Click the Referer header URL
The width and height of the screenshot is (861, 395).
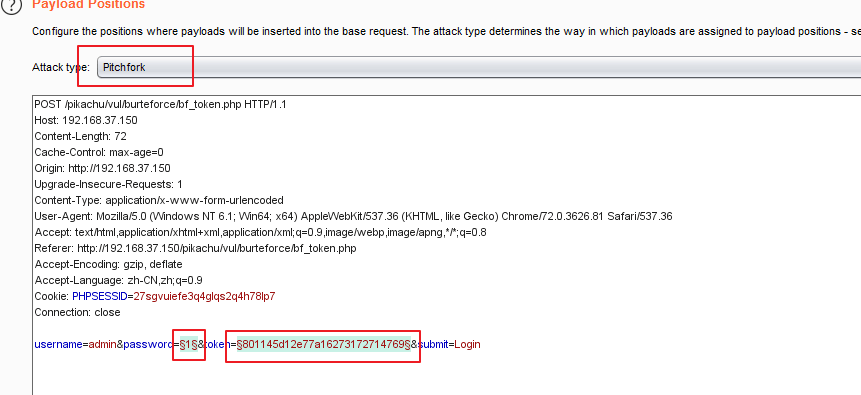(x=216, y=248)
